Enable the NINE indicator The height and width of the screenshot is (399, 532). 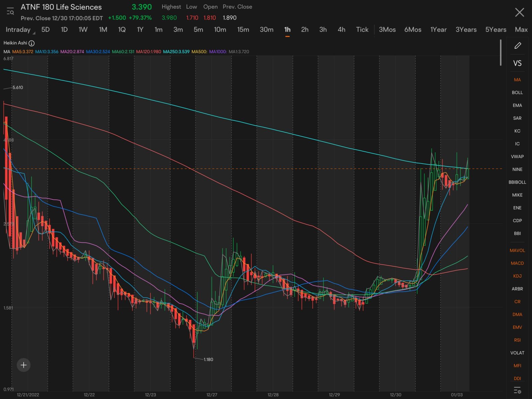[x=517, y=169]
